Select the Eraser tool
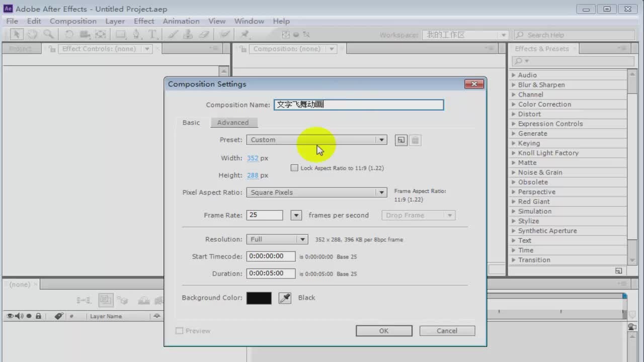The width and height of the screenshot is (644, 362). tap(203, 34)
